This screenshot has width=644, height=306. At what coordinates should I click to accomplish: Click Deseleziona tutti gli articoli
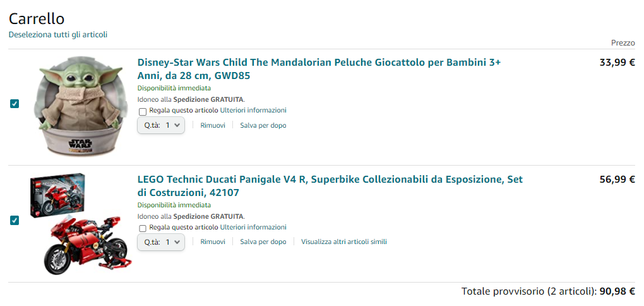click(x=58, y=35)
